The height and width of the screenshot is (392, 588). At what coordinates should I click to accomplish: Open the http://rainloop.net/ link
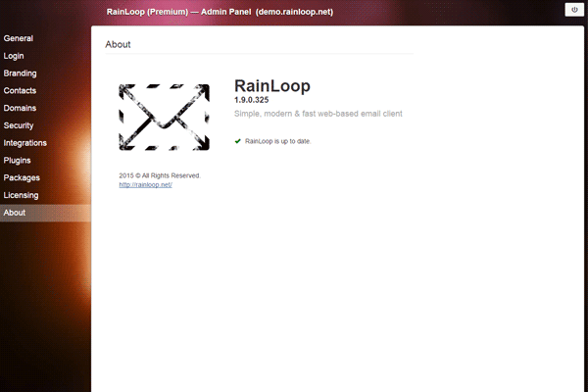pyautogui.click(x=145, y=184)
